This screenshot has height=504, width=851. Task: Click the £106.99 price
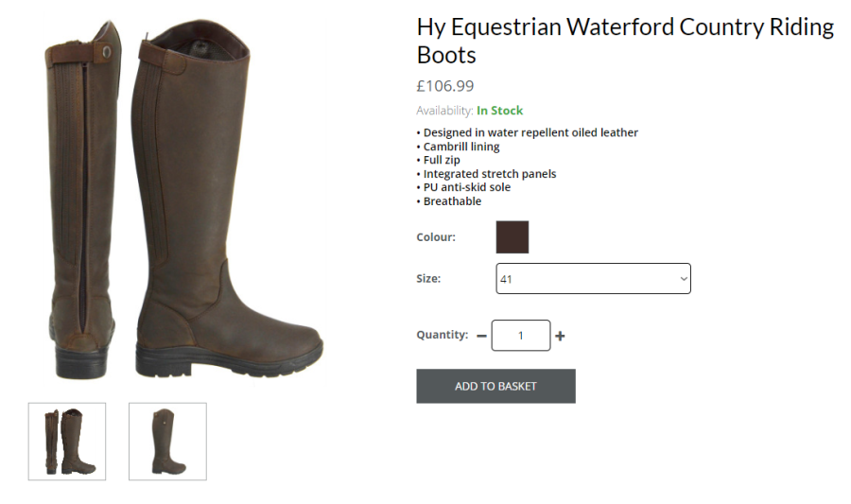click(x=445, y=86)
